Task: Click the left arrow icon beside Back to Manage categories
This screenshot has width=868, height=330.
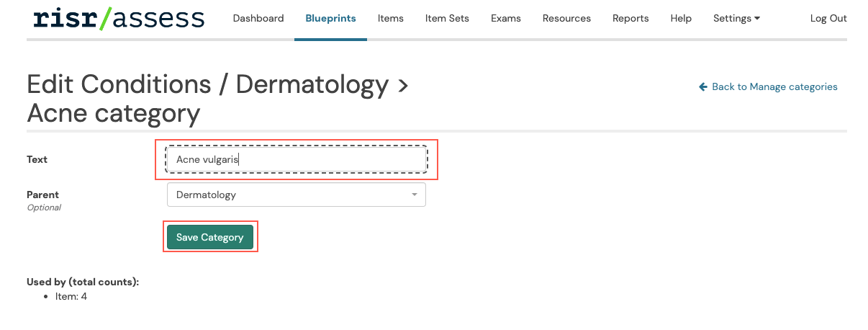Action: tap(703, 86)
